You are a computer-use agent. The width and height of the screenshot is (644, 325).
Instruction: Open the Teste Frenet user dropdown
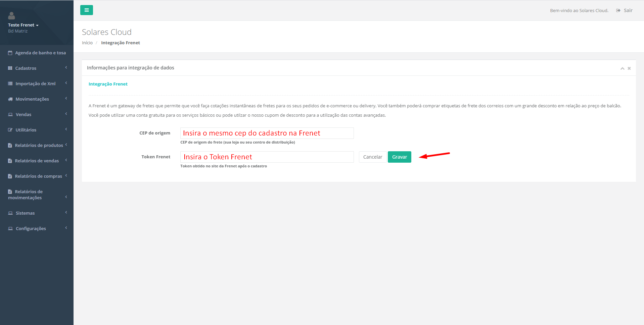tap(23, 25)
